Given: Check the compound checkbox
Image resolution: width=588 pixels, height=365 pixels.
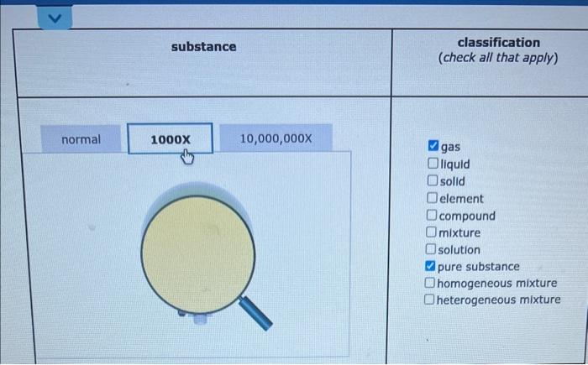Looking at the screenshot, I should (x=432, y=215).
